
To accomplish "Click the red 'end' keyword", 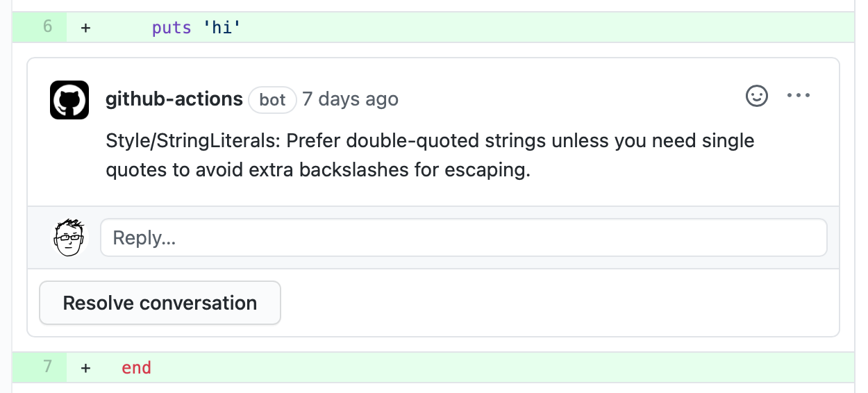I will 136,367.
